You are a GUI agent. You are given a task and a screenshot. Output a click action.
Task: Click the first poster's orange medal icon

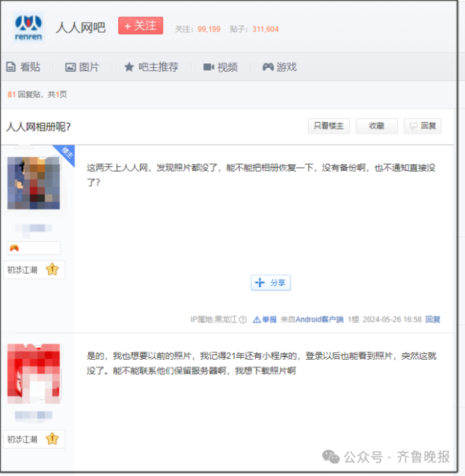[x=14, y=248]
